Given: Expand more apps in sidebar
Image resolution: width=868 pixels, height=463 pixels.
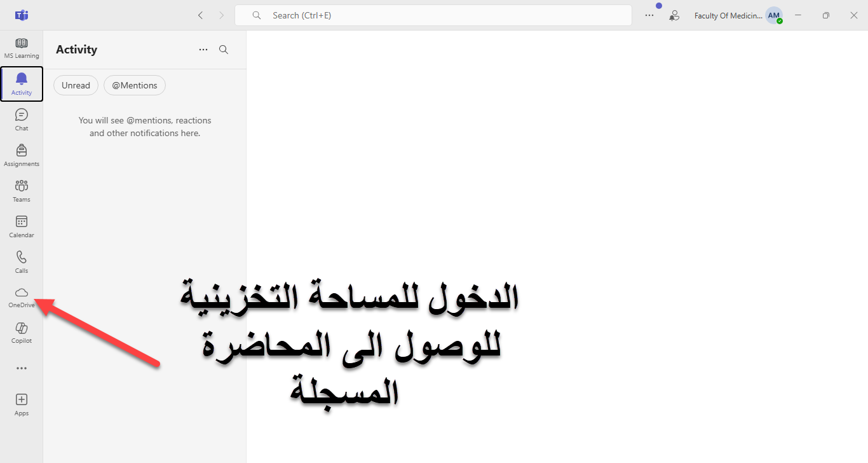Looking at the screenshot, I should tap(22, 368).
